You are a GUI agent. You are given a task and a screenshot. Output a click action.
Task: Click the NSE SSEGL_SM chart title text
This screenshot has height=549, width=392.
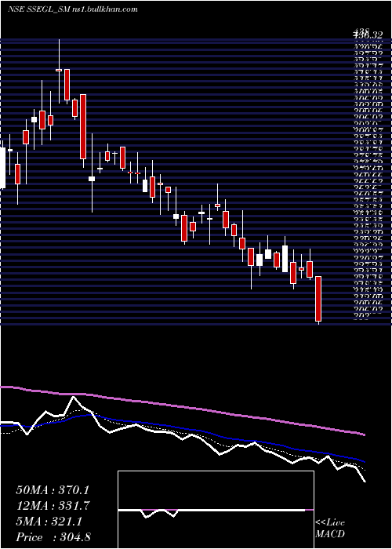[x=72, y=9]
